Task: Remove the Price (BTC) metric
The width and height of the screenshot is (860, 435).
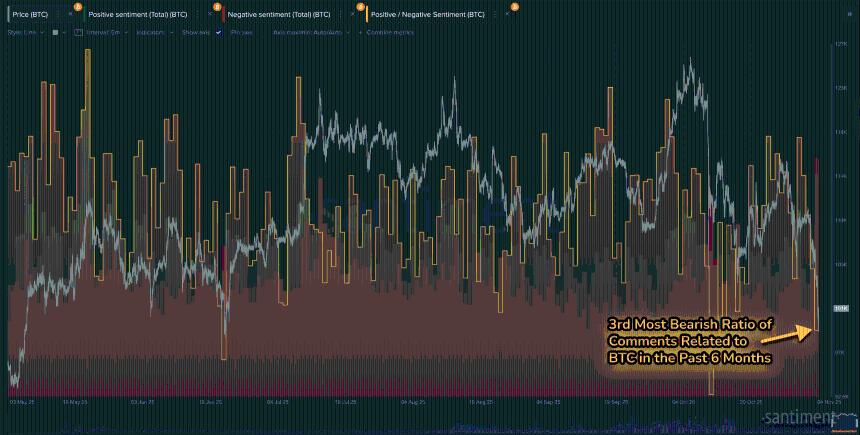Action: 70,15
